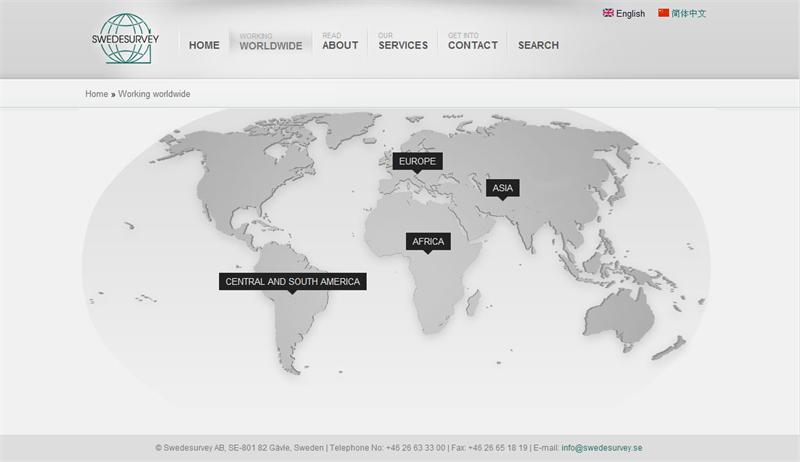Open the HOME menu item
The height and width of the screenshot is (462, 800).
204,45
